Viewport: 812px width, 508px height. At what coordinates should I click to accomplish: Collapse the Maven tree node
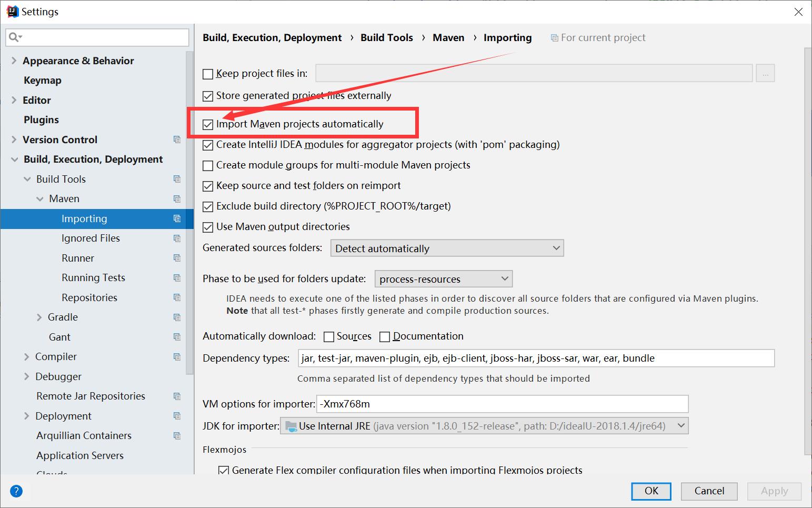pyautogui.click(x=39, y=199)
